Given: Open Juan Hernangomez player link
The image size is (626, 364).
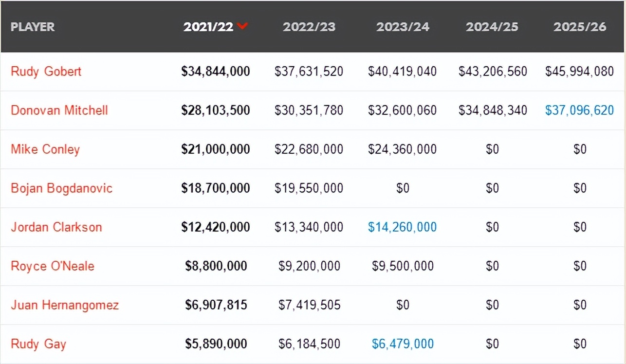Looking at the screenshot, I should (65, 305).
